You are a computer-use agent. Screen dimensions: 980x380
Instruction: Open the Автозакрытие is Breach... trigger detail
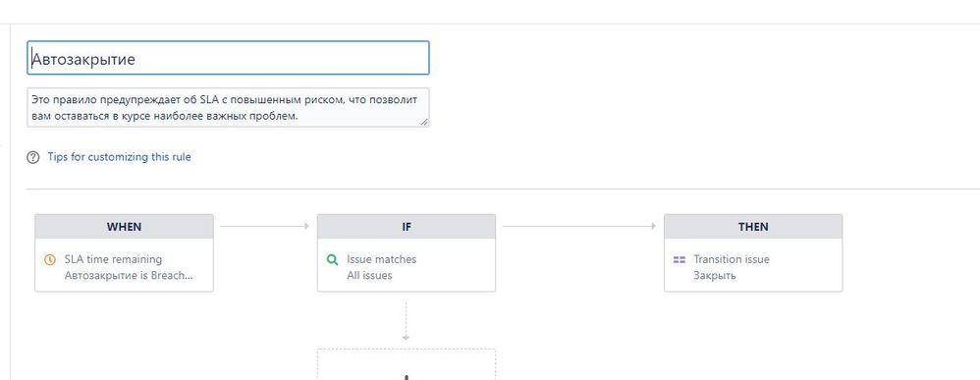(x=129, y=276)
